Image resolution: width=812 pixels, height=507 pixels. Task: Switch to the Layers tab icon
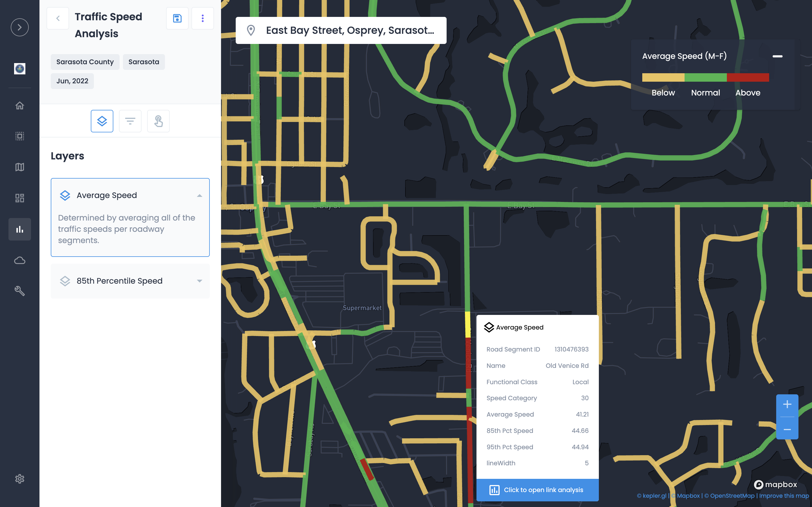tap(102, 121)
